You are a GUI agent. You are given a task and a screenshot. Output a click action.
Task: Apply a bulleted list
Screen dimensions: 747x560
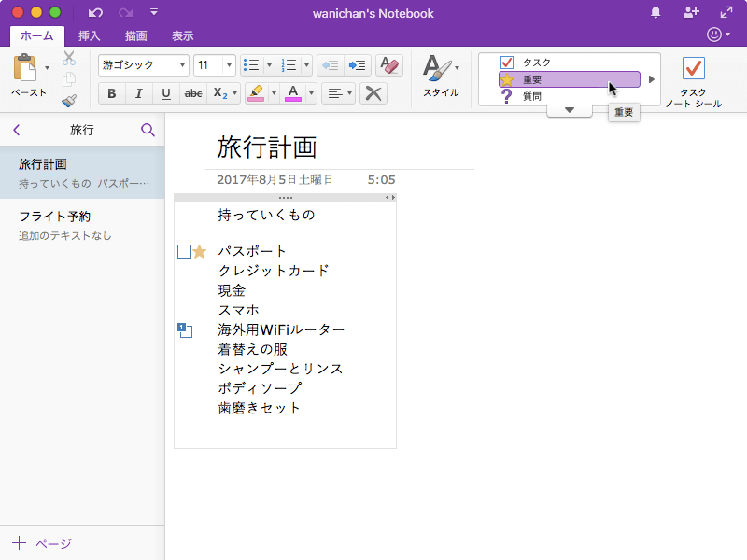pyautogui.click(x=251, y=65)
